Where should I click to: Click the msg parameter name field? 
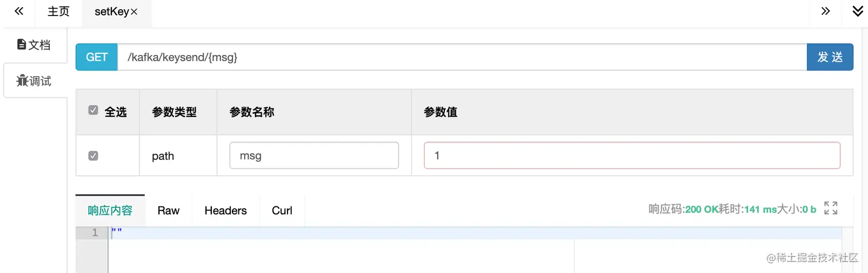click(313, 155)
